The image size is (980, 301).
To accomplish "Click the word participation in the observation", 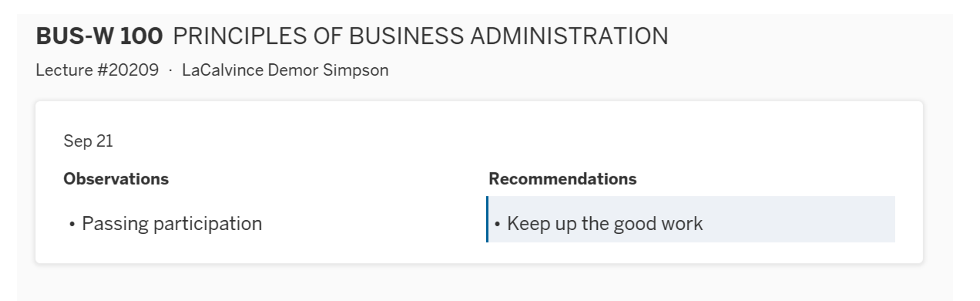I will coord(208,224).
